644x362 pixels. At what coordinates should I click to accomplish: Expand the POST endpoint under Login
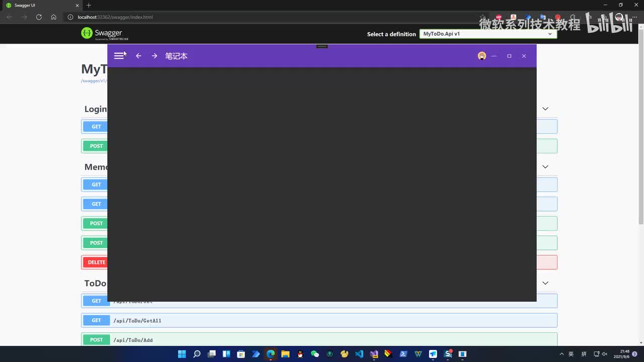tap(96, 146)
